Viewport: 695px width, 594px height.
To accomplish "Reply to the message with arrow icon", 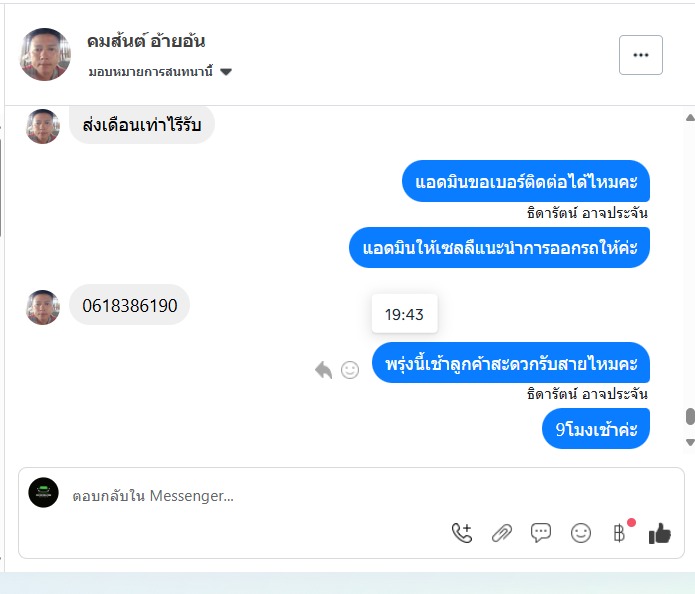I will (324, 370).
